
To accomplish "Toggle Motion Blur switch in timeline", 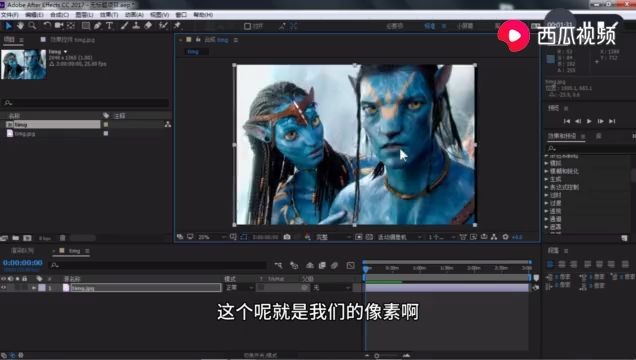I will coord(334,266).
